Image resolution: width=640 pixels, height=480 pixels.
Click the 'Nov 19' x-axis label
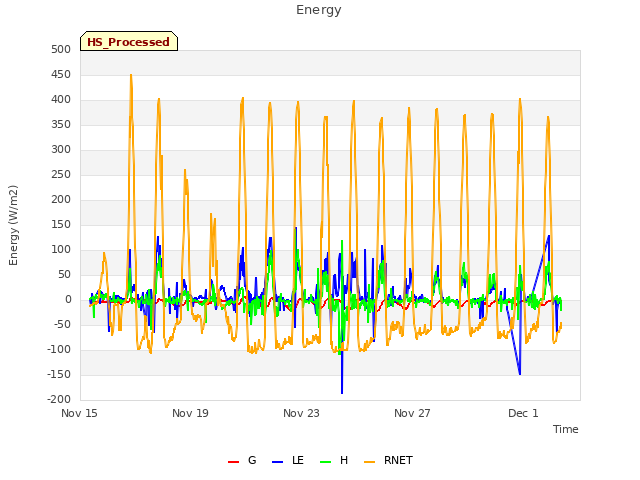[x=190, y=413]
